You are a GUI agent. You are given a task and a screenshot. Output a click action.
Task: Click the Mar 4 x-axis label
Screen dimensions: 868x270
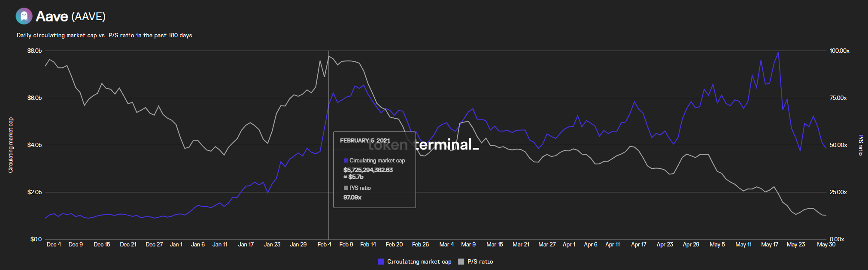[x=446, y=244]
